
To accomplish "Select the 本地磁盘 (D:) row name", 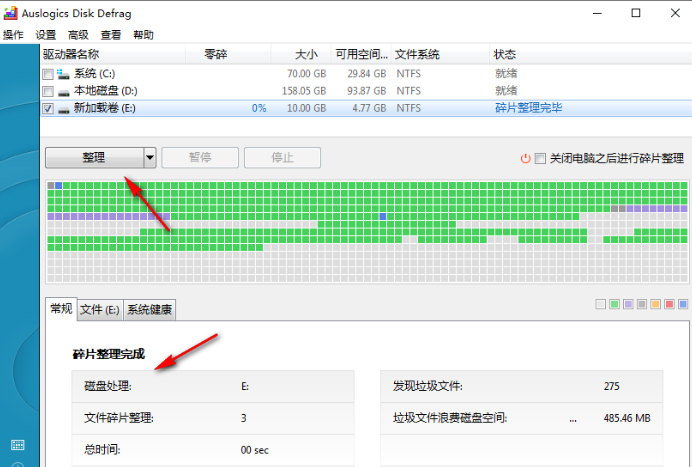I will [x=105, y=91].
